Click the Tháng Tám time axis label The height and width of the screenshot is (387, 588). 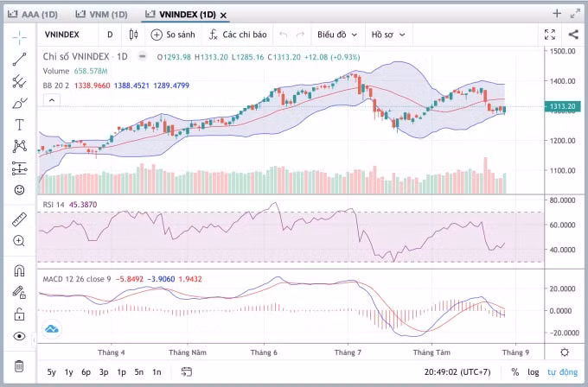[x=431, y=352]
